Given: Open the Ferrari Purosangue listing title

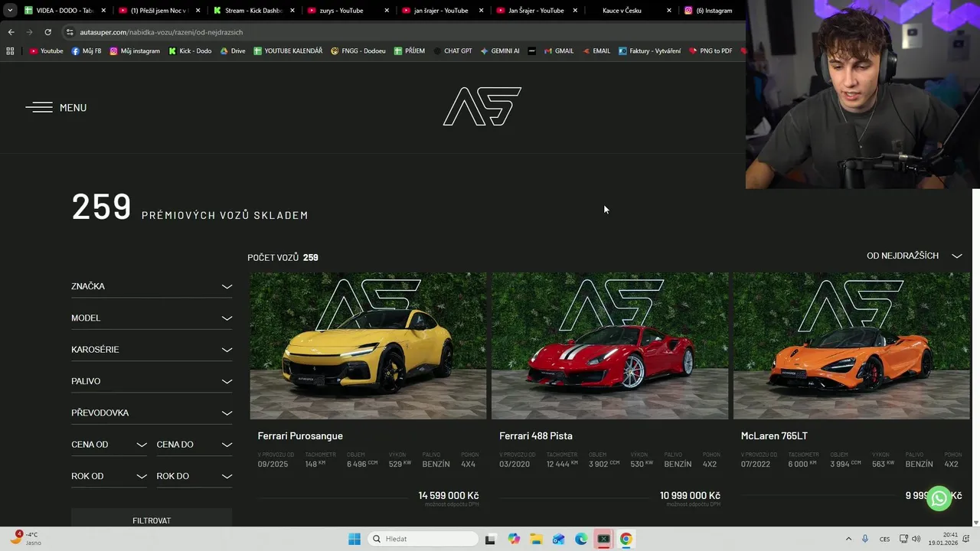Looking at the screenshot, I should [300, 436].
